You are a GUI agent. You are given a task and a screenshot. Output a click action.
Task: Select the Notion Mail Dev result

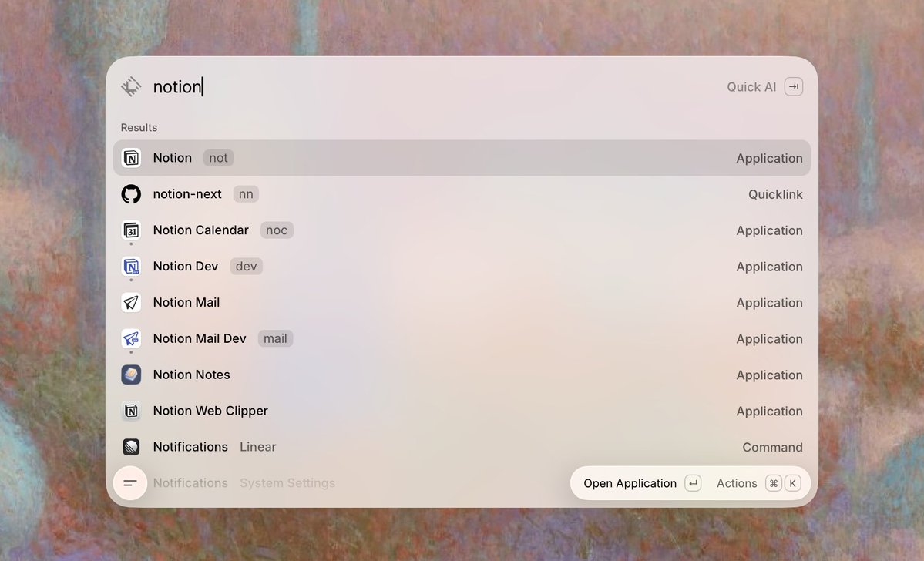[462, 338]
